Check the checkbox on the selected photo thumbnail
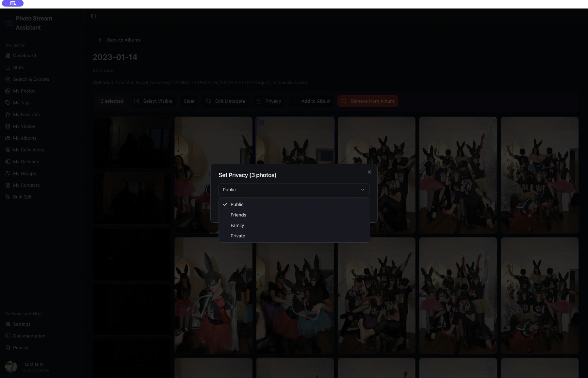 261,122
